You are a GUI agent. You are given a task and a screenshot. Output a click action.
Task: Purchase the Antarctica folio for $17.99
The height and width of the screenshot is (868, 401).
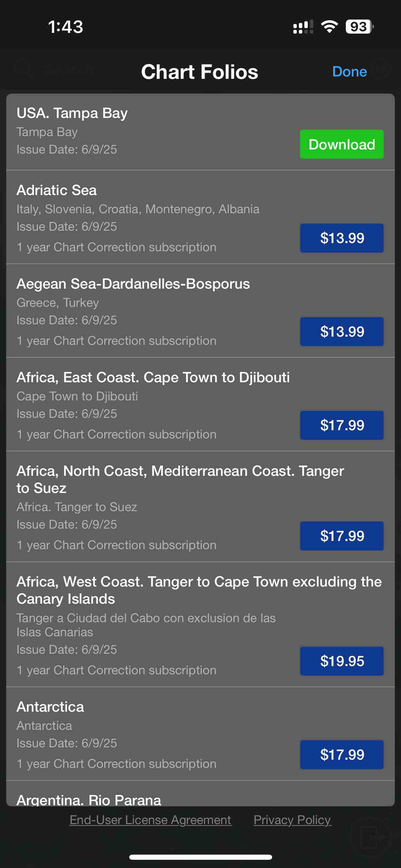click(x=342, y=755)
